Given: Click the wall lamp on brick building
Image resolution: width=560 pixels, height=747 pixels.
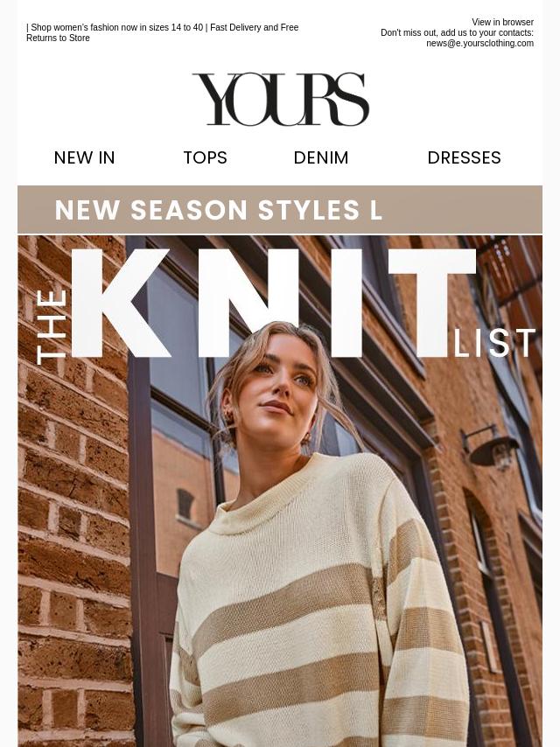Looking at the screenshot, I should point(490,447).
